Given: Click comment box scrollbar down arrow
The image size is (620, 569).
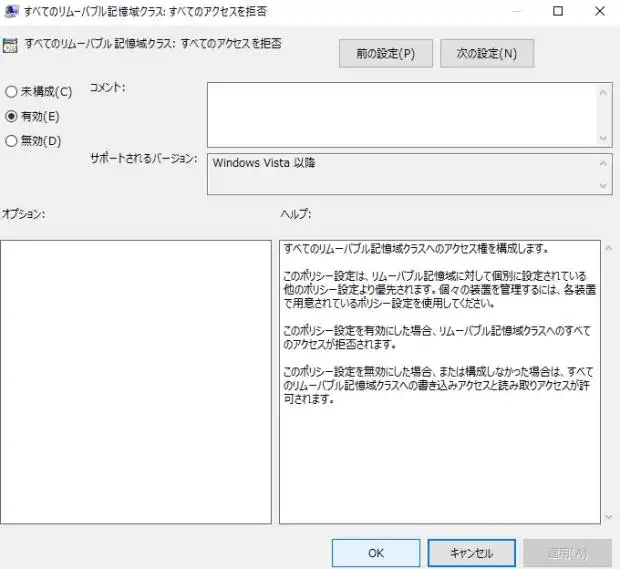Looking at the screenshot, I should 603,138.
